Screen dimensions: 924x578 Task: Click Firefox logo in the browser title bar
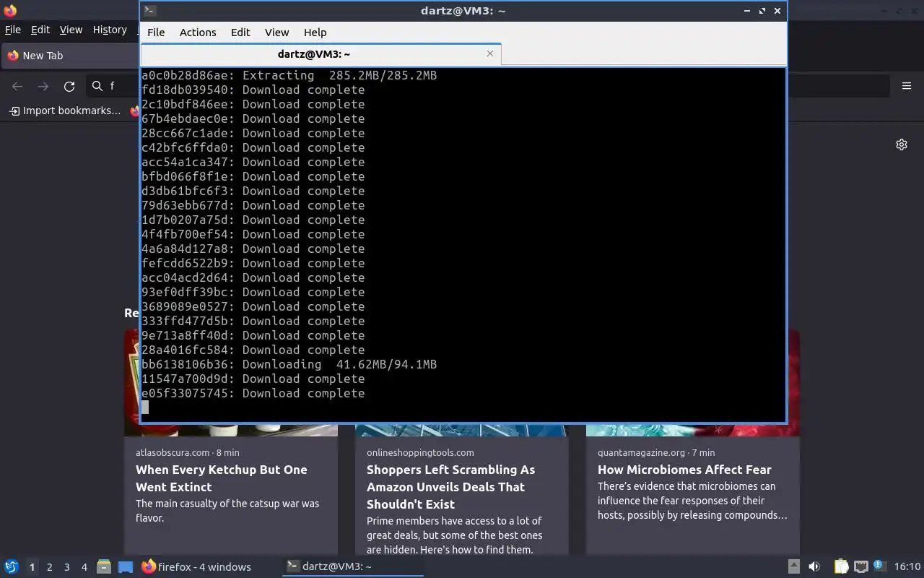point(10,10)
